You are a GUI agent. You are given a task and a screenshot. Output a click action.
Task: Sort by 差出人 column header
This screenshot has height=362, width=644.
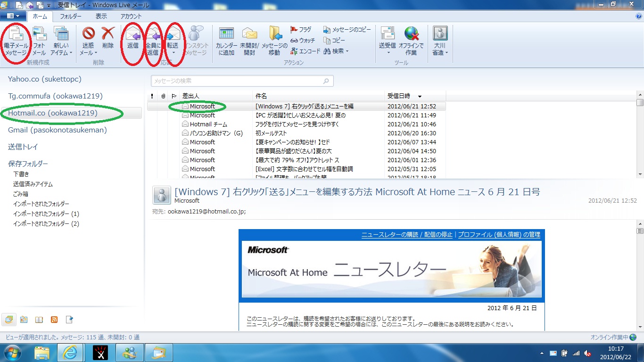[x=216, y=96]
